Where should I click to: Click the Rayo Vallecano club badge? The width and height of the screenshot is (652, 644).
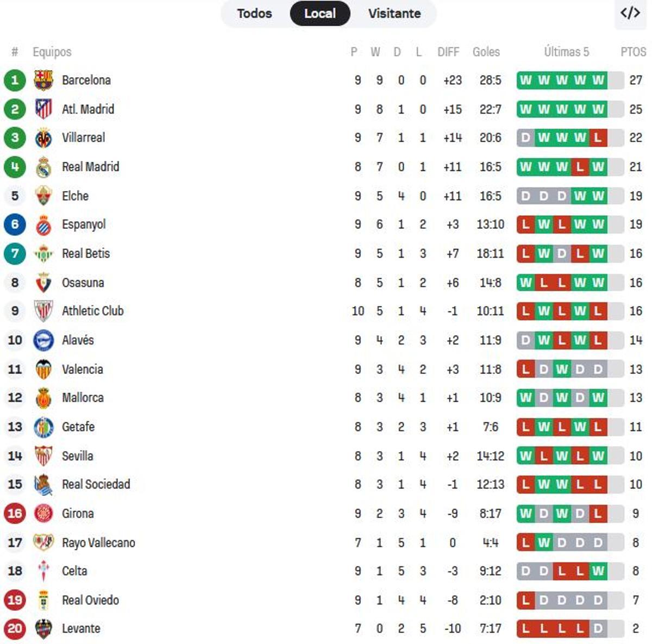[x=43, y=542]
